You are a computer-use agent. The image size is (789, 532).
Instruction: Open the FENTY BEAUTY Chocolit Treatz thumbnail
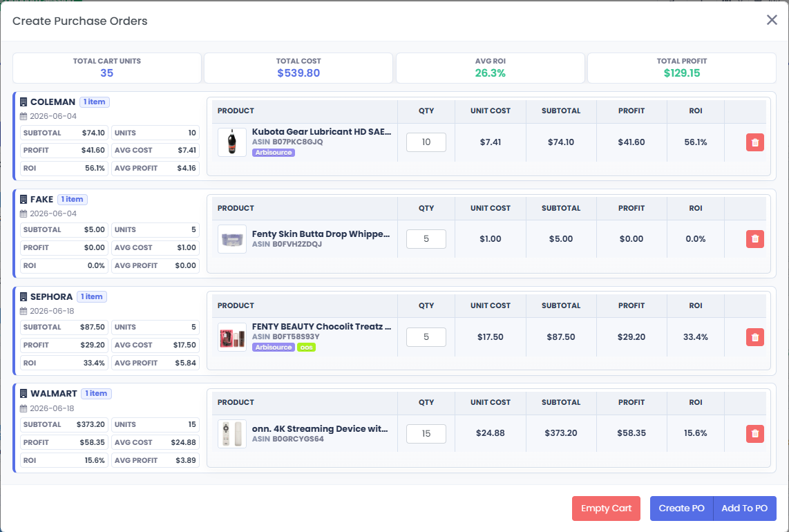point(232,336)
